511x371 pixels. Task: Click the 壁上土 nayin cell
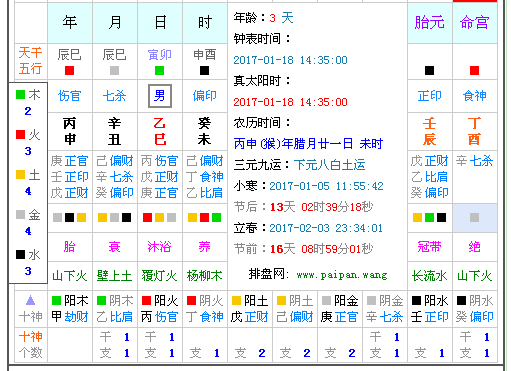coord(115,276)
